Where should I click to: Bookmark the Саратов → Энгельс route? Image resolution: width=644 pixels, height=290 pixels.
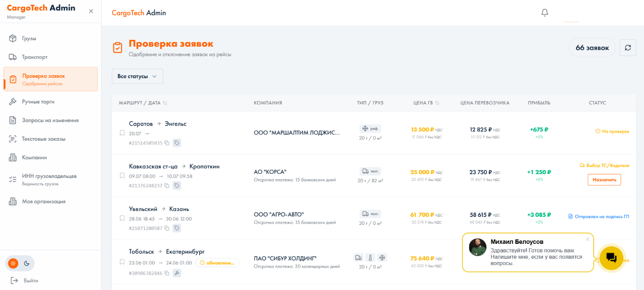click(x=122, y=133)
